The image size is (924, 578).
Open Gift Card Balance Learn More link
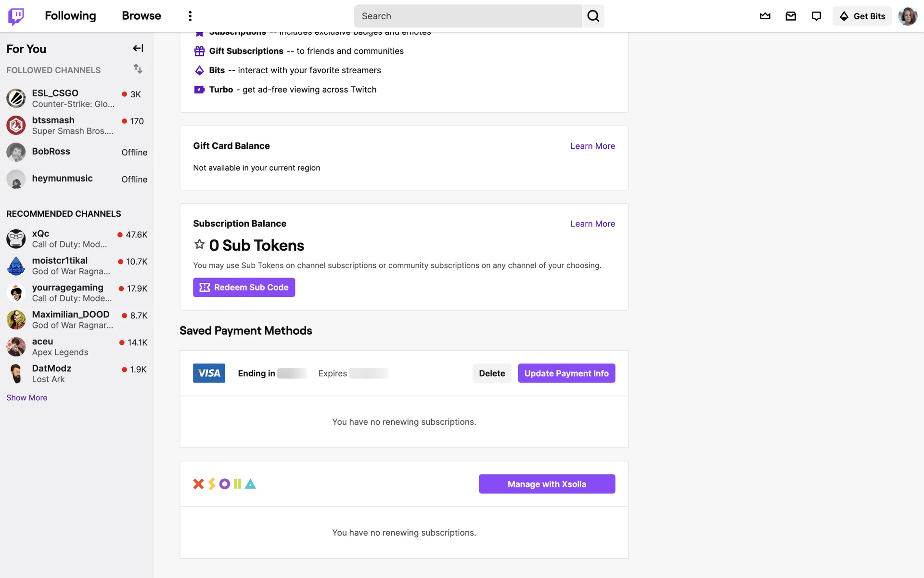click(592, 146)
